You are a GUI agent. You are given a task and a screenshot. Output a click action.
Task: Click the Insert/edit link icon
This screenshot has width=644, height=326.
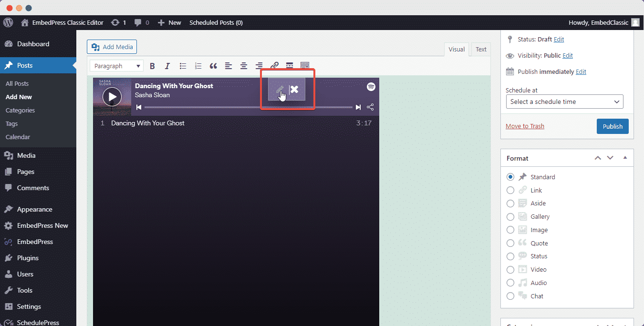(274, 66)
